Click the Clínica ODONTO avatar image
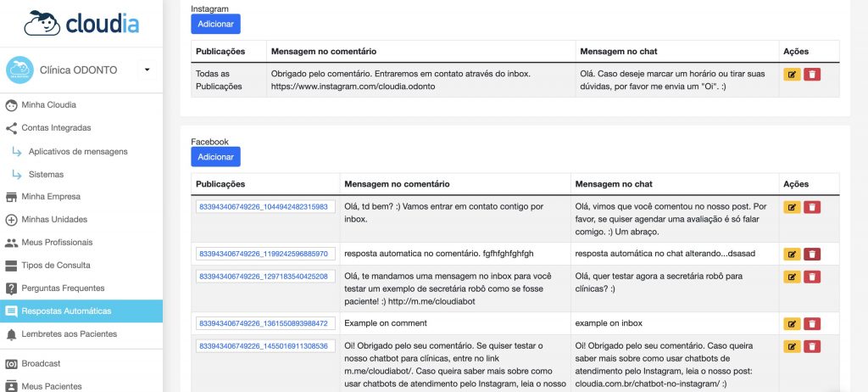 [x=19, y=70]
